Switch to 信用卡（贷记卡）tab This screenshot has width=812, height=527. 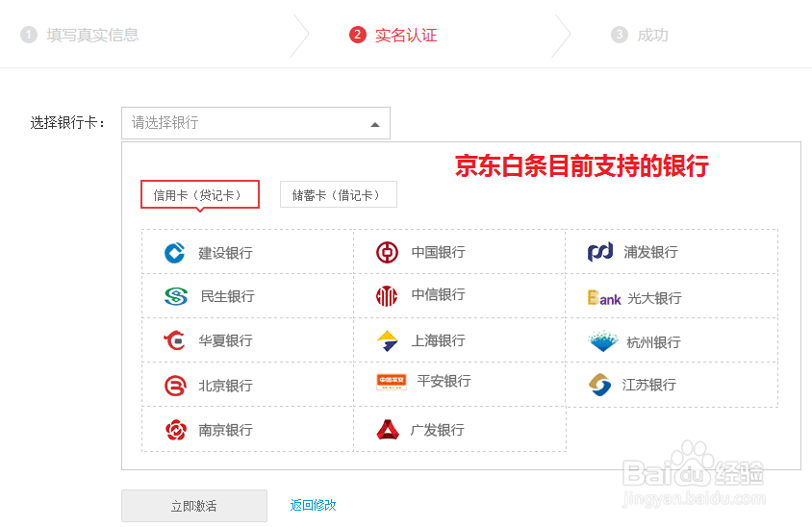click(200, 194)
